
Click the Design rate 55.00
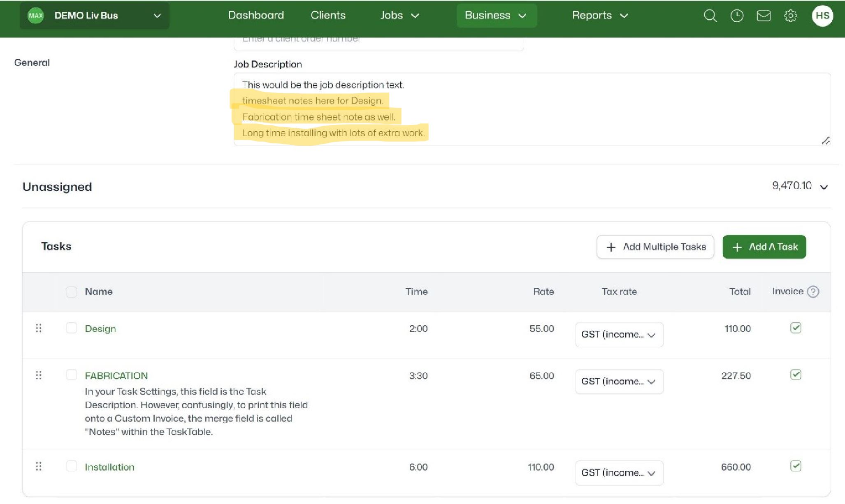(x=542, y=329)
